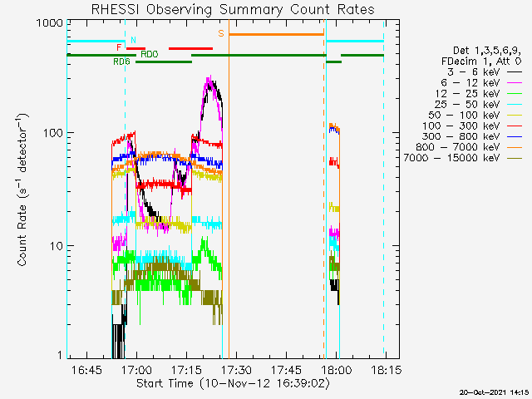The image size is (532, 399).
Task: Click the orange 'S' flag label
Action: (221, 33)
